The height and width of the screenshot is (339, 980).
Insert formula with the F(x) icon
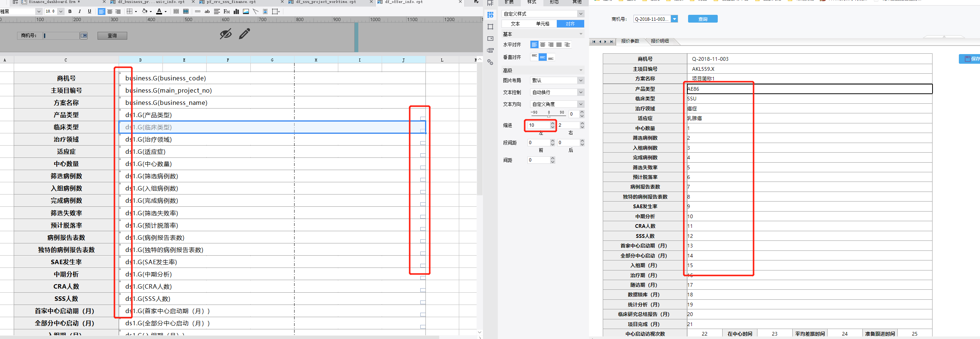(227, 11)
